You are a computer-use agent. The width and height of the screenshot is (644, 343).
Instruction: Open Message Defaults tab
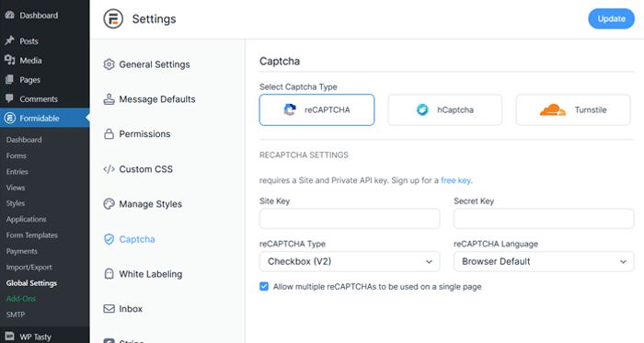149,99
